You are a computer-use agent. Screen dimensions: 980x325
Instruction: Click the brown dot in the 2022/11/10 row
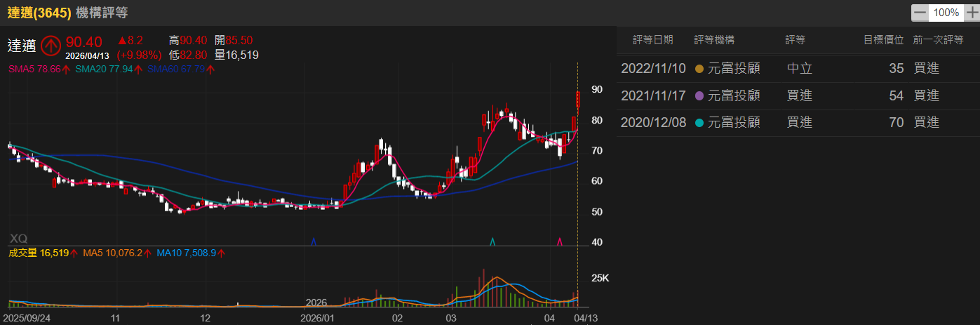698,69
